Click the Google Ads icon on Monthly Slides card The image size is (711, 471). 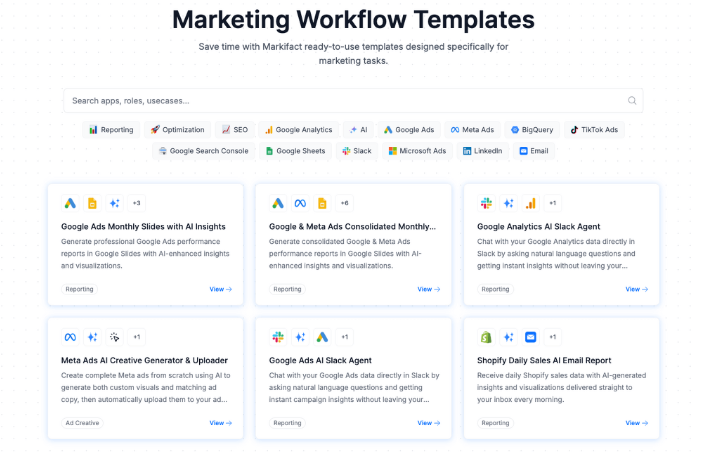(70, 203)
